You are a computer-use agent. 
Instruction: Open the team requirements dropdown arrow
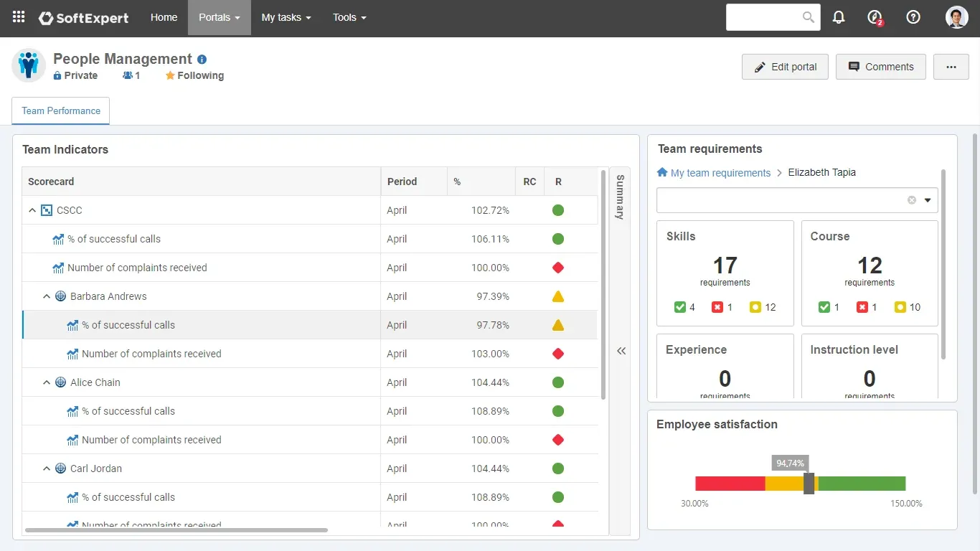(928, 200)
